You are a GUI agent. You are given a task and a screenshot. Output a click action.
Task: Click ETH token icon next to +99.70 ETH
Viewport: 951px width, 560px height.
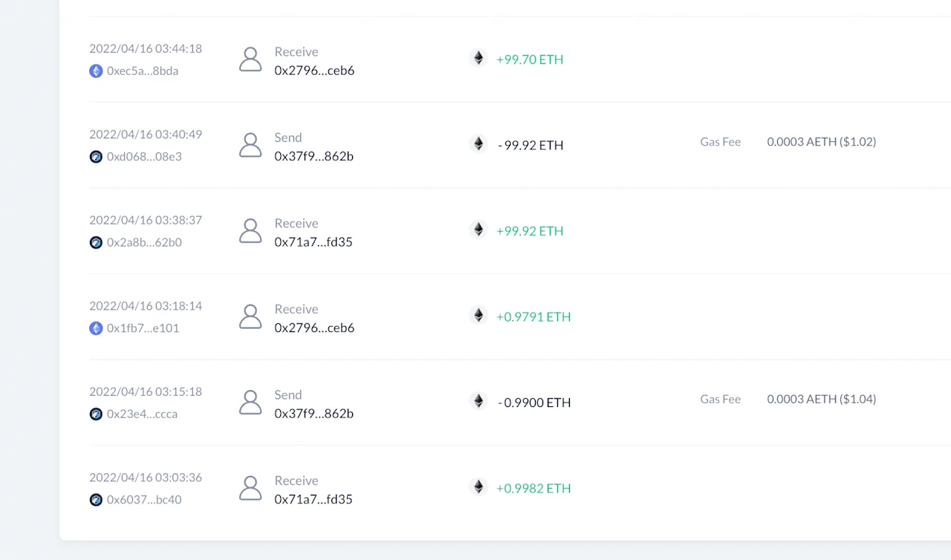pos(478,58)
